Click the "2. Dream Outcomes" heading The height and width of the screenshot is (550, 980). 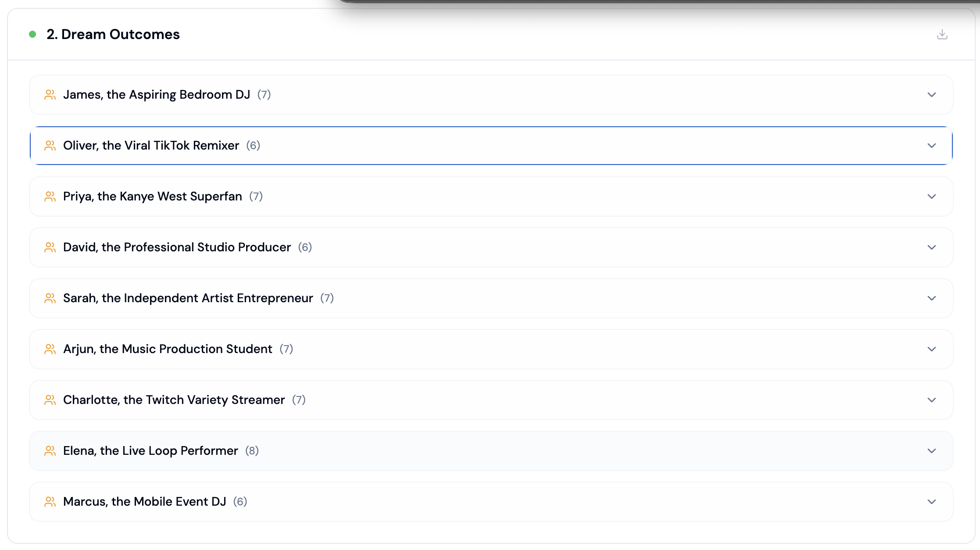(113, 34)
